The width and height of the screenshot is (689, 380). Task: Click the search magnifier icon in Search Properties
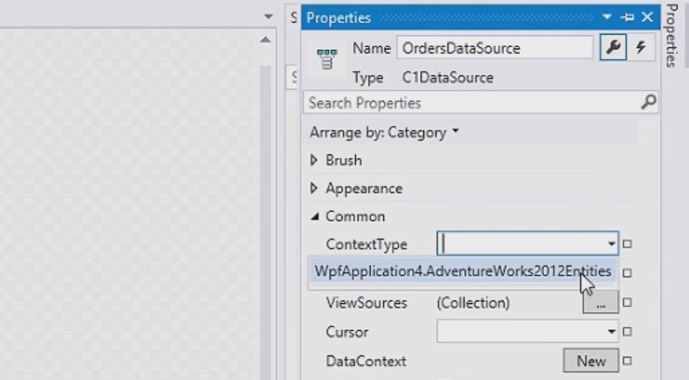648,102
